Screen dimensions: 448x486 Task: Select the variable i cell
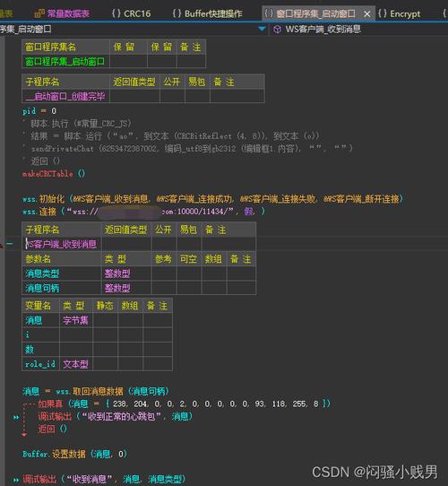point(40,334)
